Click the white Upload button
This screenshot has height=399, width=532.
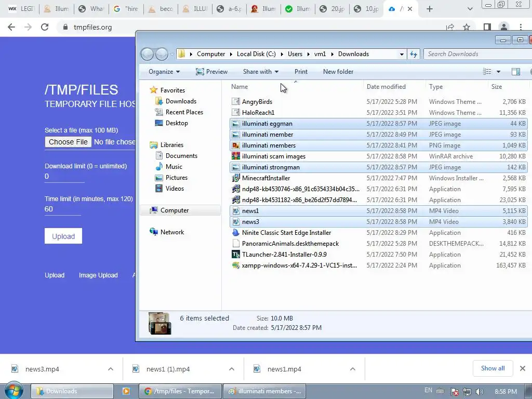click(63, 236)
